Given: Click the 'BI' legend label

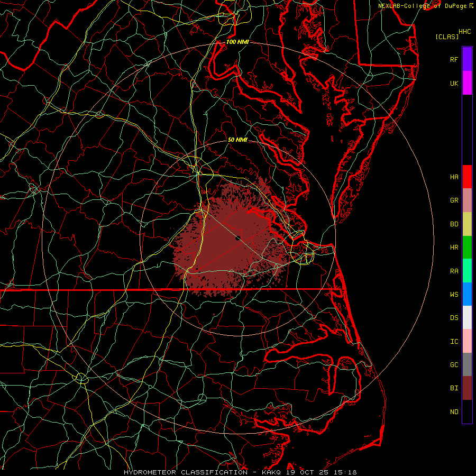Looking at the screenshot, I should tap(454, 388).
